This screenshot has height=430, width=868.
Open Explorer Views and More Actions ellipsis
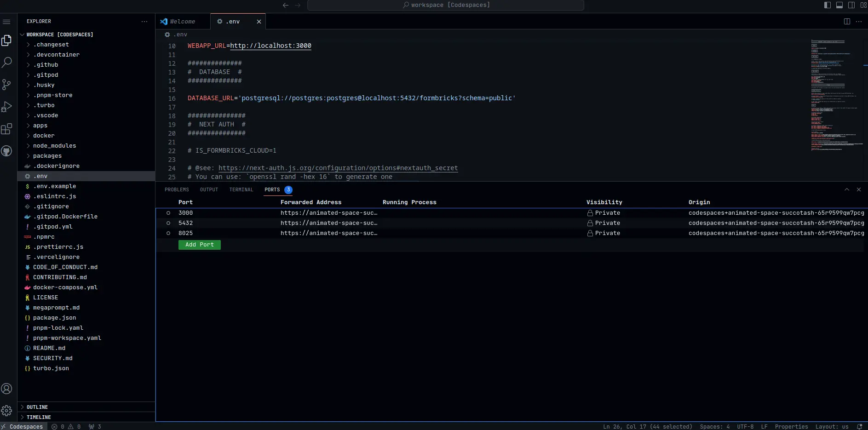(144, 22)
